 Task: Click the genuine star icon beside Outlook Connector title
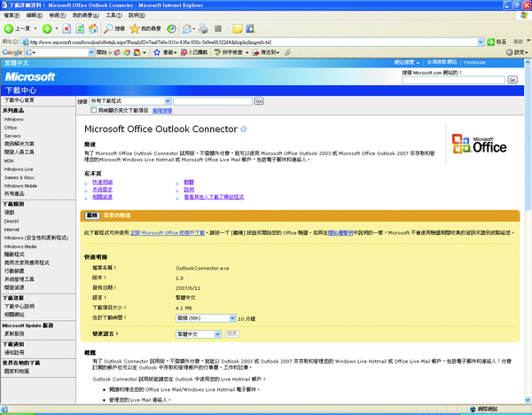244,129
